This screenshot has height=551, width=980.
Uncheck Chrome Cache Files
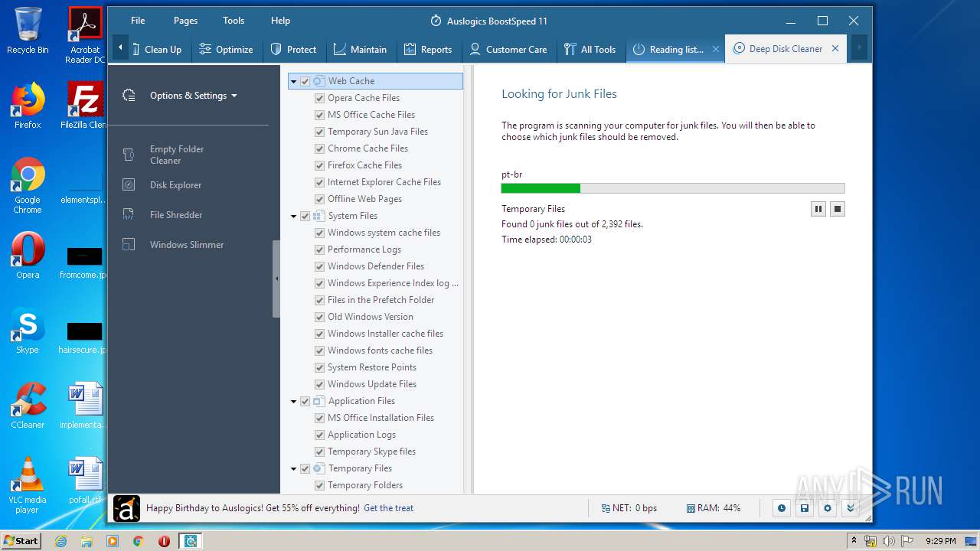point(320,148)
